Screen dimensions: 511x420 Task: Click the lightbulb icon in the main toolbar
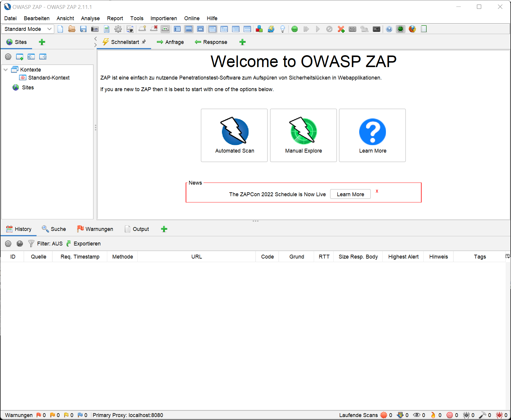283,29
